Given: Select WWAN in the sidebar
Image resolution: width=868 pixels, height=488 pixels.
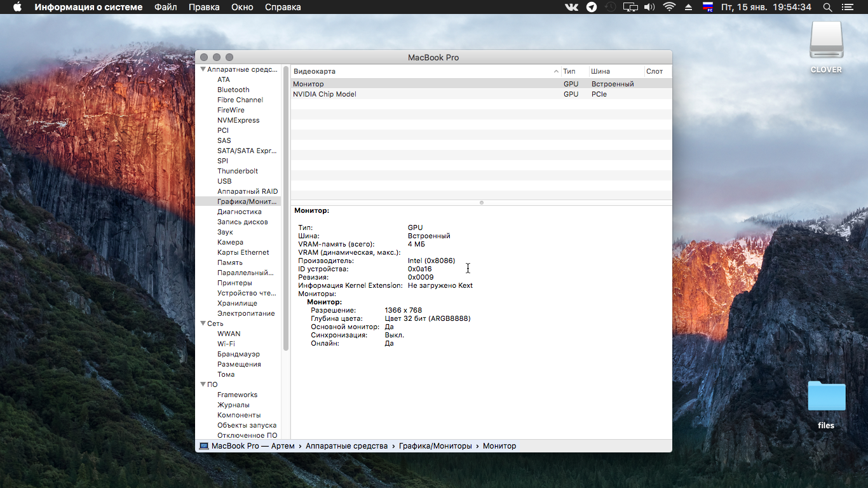Looking at the screenshot, I should click(229, 334).
